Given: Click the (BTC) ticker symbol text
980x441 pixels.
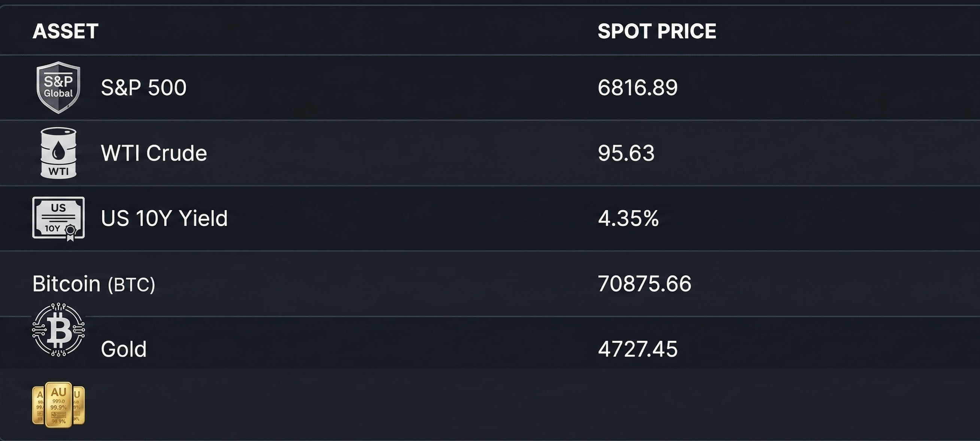Looking at the screenshot, I should tap(132, 285).
